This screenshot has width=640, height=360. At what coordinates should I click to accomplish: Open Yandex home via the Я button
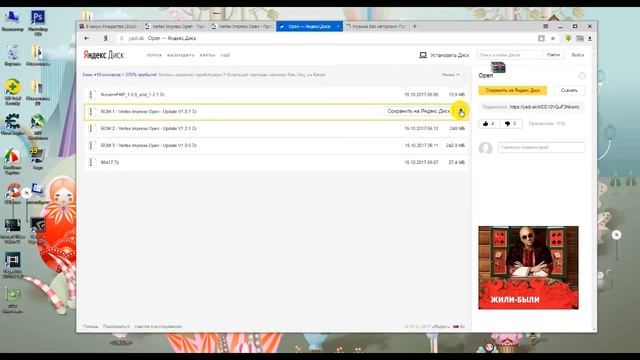click(105, 38)
